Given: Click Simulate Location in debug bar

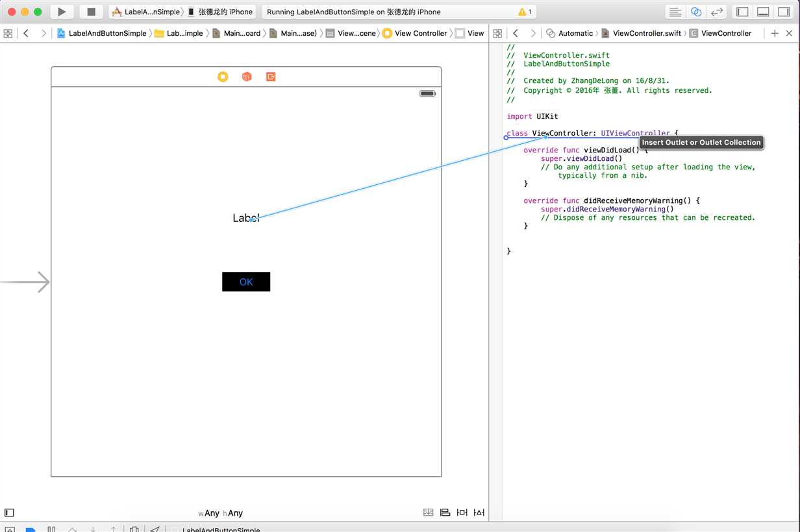Looking at the screenshot, I should [x=155, y=529].
